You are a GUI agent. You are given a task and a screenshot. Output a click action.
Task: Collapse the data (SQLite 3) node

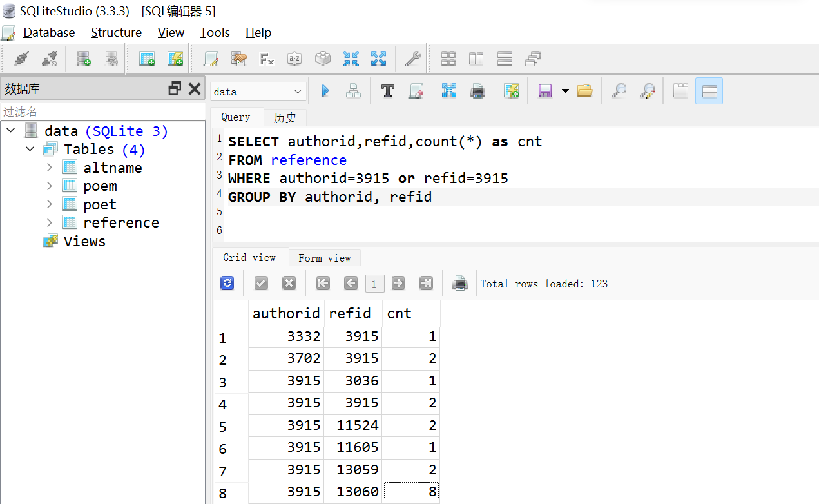10,131
